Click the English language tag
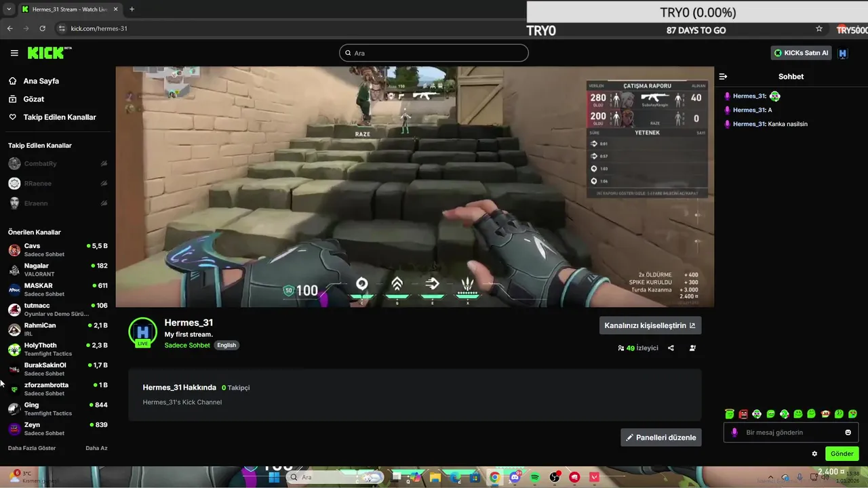Image resolution: width=868 pixels, height=488 pixels. pyautogui.click(x=226, y=345)
